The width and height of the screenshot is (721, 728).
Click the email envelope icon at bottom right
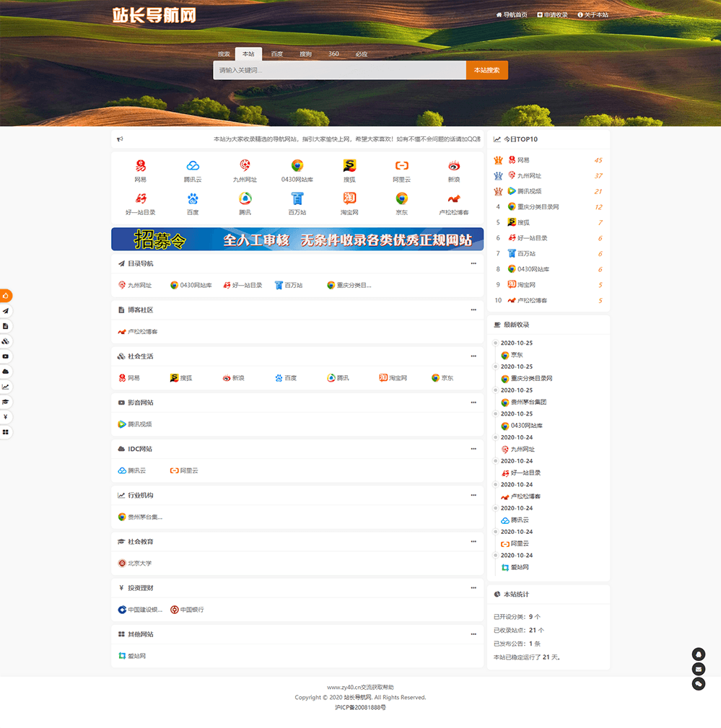(699, 668)
